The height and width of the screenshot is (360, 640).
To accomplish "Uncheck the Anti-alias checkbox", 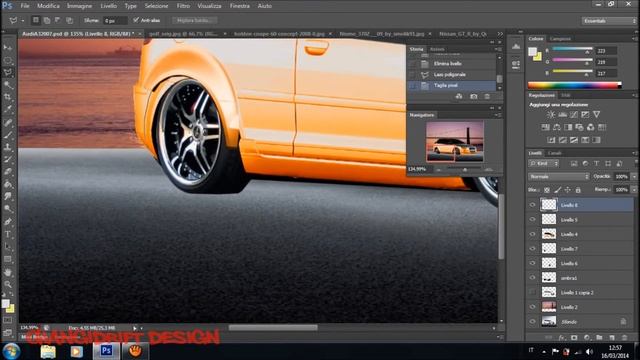I will pyautogui.click(x=136, y=20).
